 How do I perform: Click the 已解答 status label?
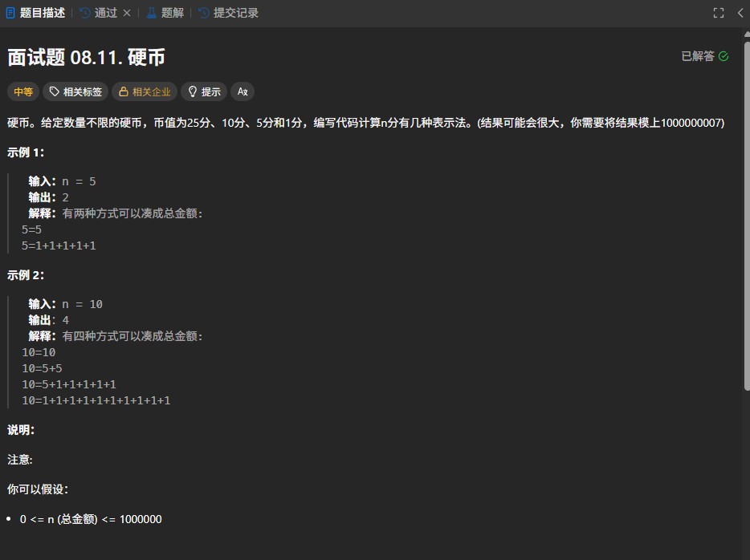tap(697, 56)
